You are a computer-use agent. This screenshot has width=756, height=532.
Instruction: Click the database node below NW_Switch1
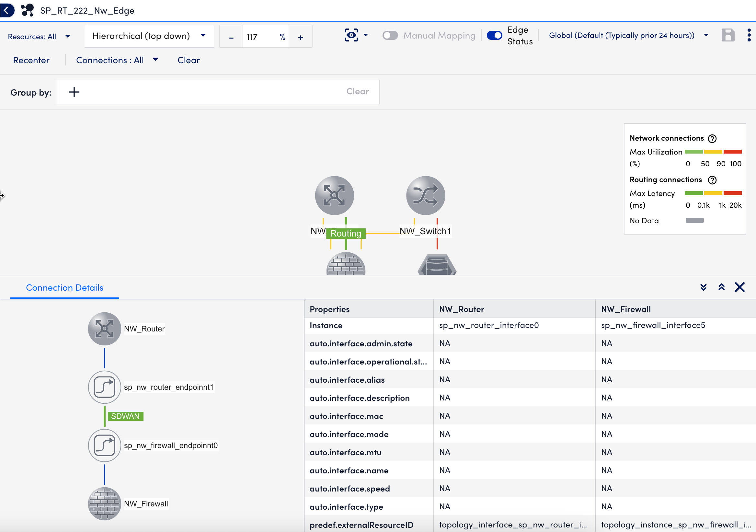[x=437, y=264]
